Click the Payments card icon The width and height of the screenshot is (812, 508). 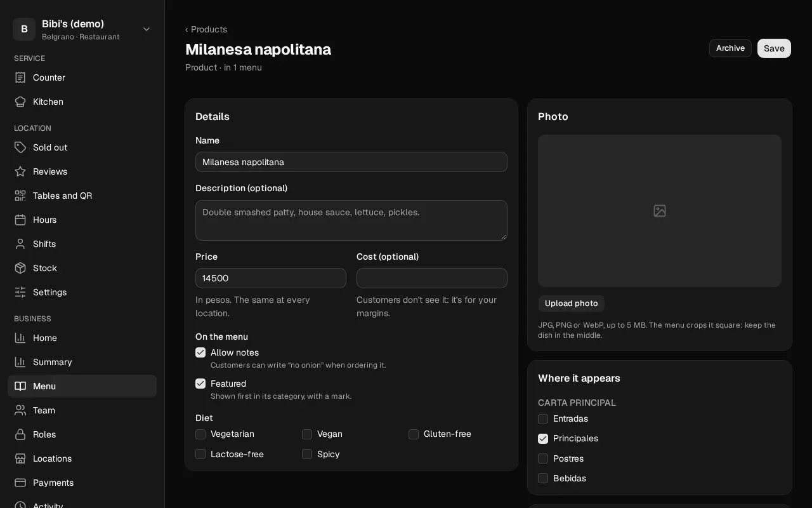point(20,483)
